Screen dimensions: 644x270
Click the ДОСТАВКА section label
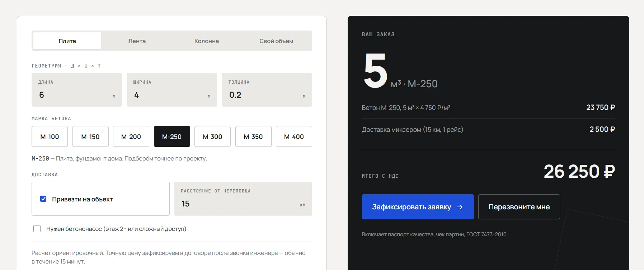tap(44, 174)
